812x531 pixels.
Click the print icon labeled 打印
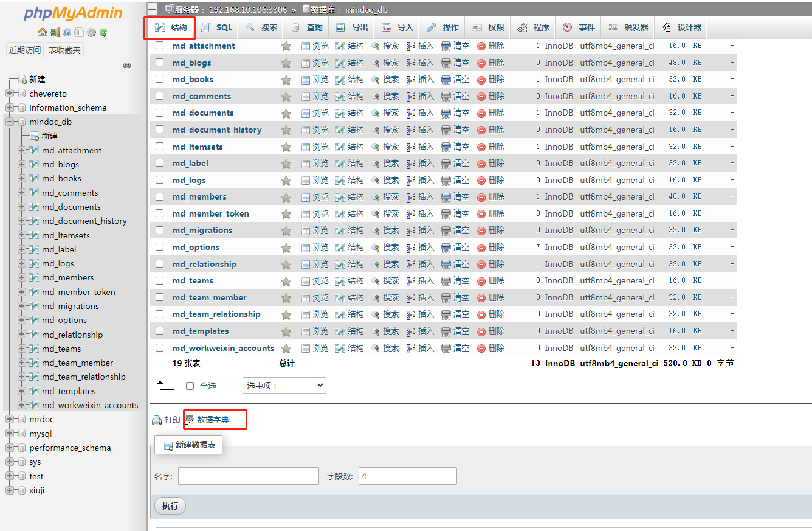click(166, 420)
